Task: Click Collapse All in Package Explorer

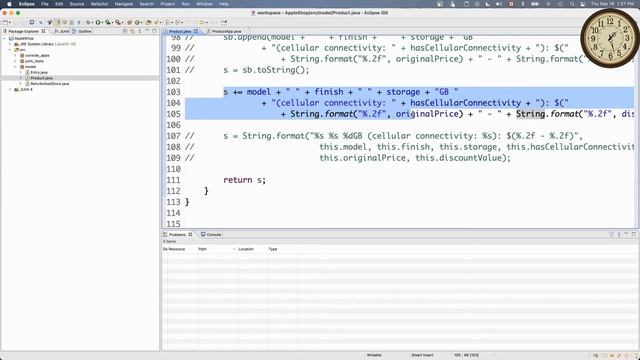Action: (x=125, y=31)
